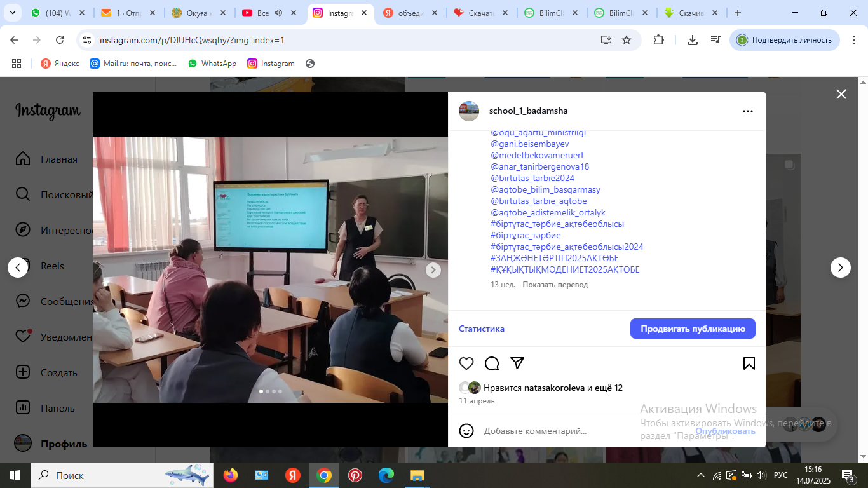
Task: Switch to the Яндекс 'объеди' tab
Action: pyautogui.click(x=410, y=13)
